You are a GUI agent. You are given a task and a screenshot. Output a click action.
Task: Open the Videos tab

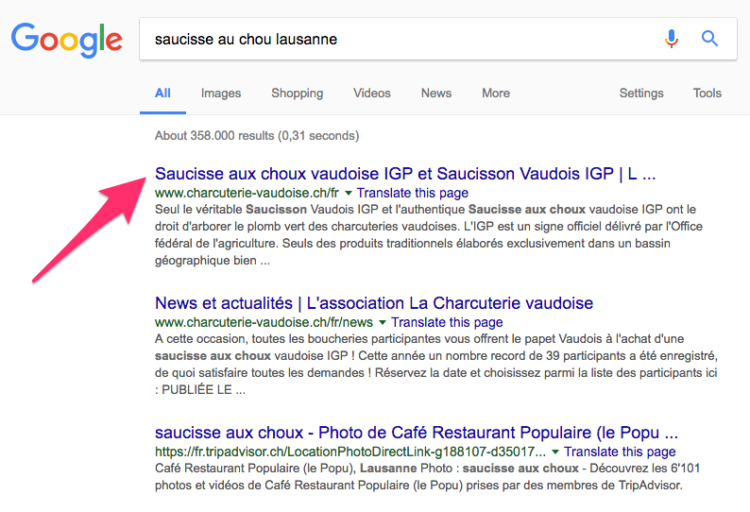click(372, 93)
